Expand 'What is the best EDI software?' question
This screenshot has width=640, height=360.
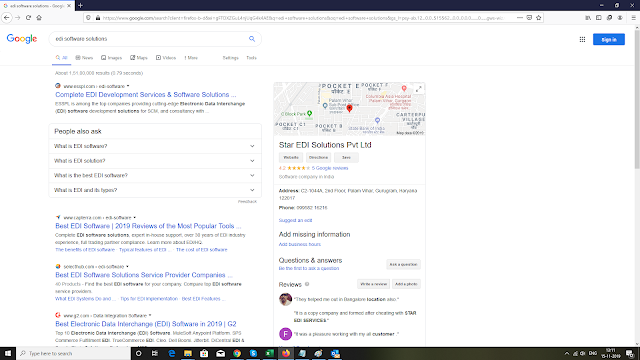155,176
